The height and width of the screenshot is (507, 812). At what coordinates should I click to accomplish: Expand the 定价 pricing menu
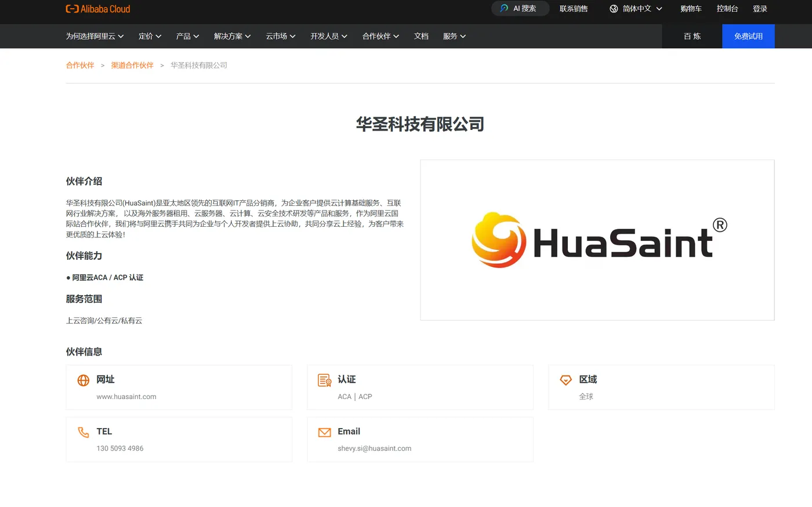tap(150, 36)
